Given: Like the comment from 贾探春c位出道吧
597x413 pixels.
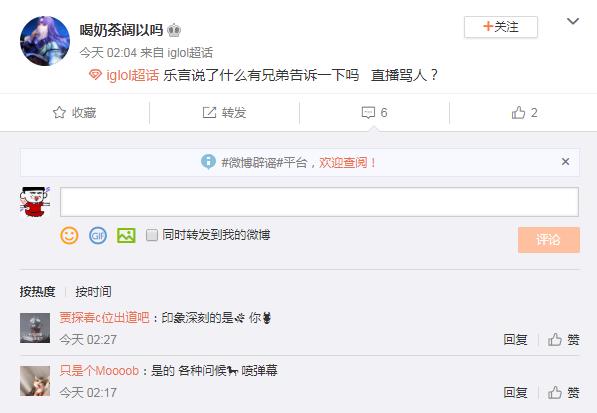Looking at the screenshot, I should tap(563, 339).
